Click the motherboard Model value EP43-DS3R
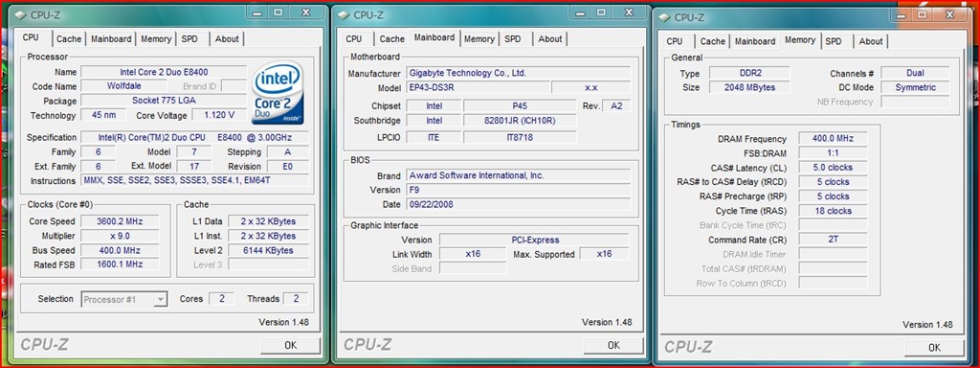This screenshot has width=980, height=368. click(478, 88)
